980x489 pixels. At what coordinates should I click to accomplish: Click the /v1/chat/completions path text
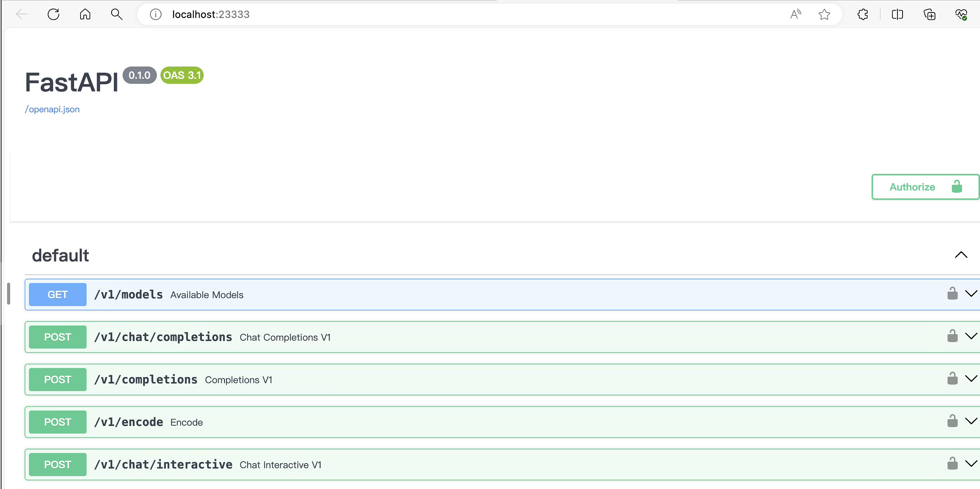click(x=163, y=337)
